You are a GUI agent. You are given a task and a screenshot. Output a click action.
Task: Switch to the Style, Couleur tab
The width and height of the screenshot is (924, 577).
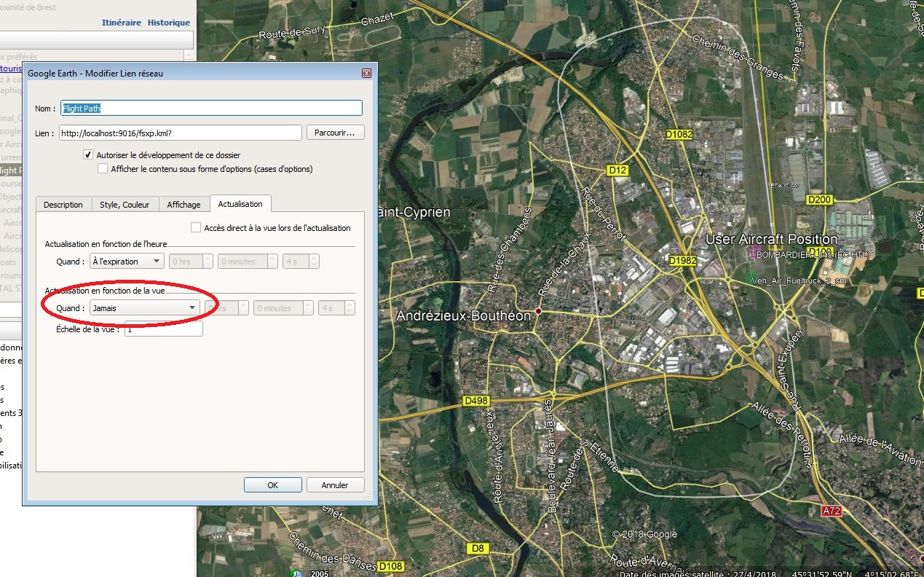(x=125, y=205)
